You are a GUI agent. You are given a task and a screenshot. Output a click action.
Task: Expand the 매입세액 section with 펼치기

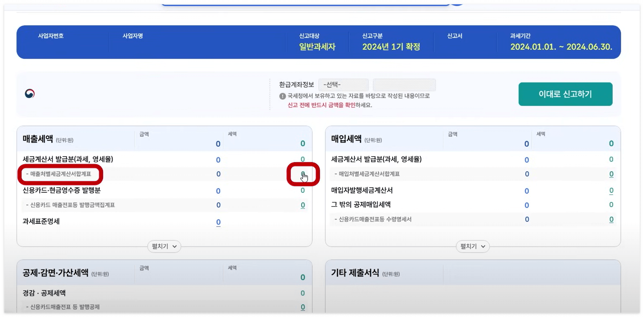pos(472,246)
